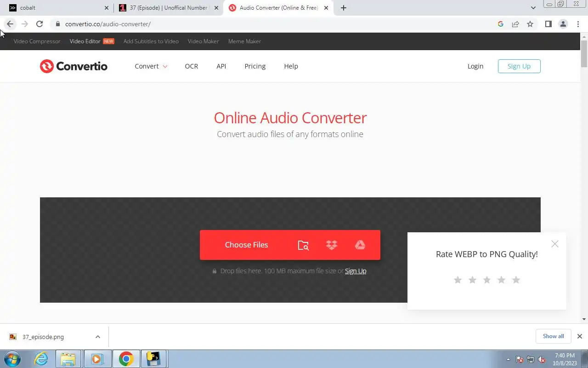Switch to 37 (Episode) tab

pos(169,8)
